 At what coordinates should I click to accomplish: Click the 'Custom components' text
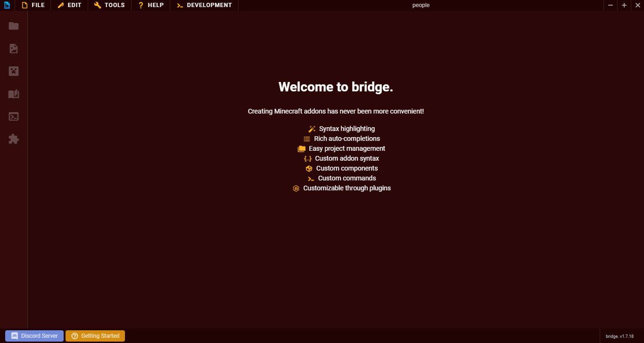point(347,168)
